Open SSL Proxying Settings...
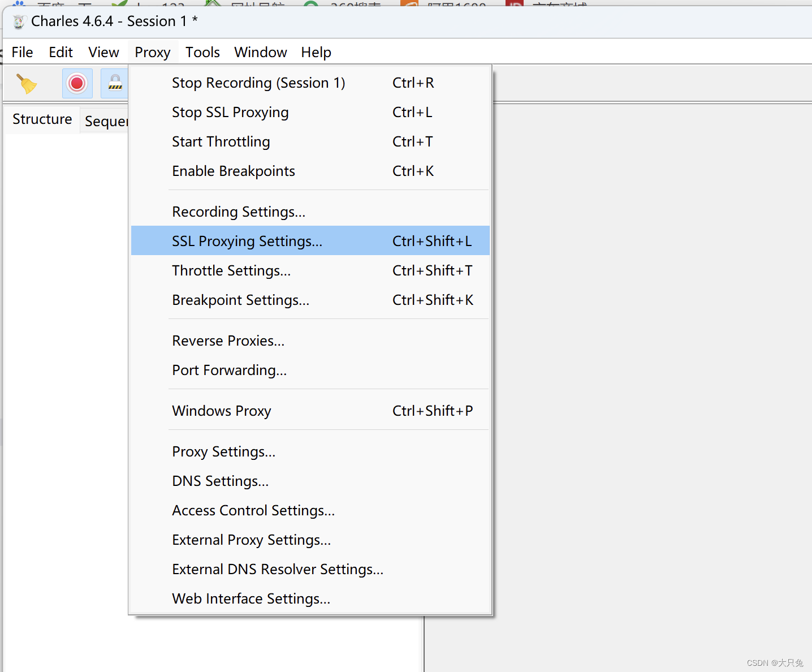Screen dimensions: 812x672 [x=310, y=241]
